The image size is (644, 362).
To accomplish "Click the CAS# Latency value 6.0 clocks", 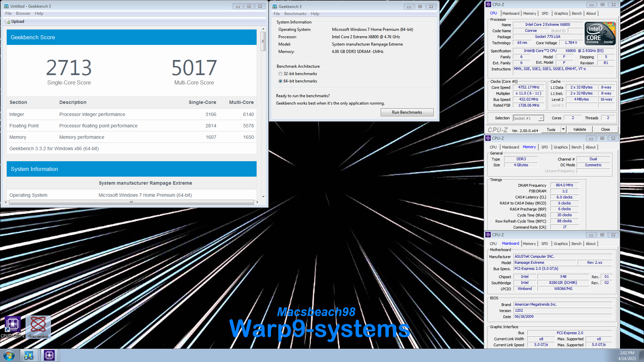I will tap(565, 197).
